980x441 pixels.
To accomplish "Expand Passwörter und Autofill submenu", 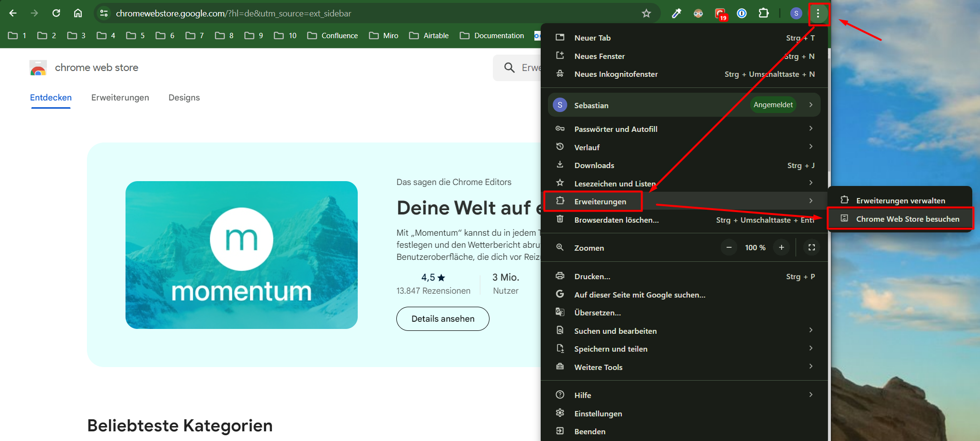I will pyautogui.click(x=685, y=129).
